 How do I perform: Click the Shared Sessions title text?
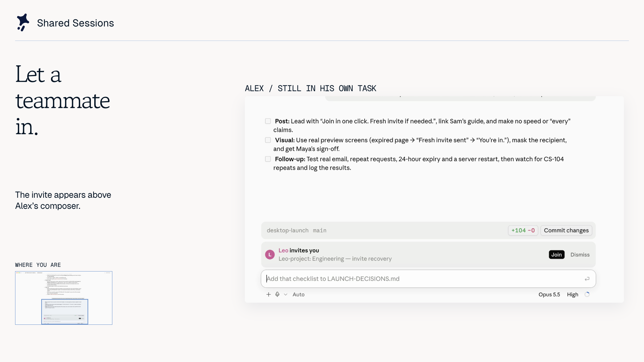75,23
